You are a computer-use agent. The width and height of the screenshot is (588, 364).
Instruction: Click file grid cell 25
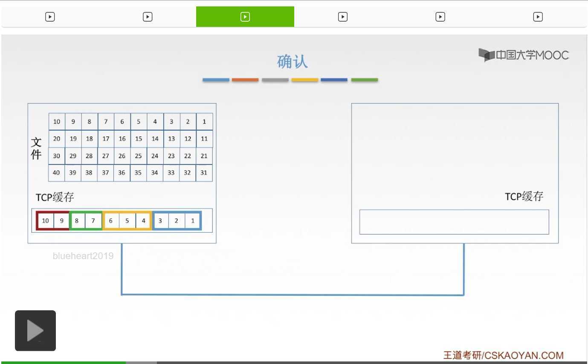(x=139, y=156)
